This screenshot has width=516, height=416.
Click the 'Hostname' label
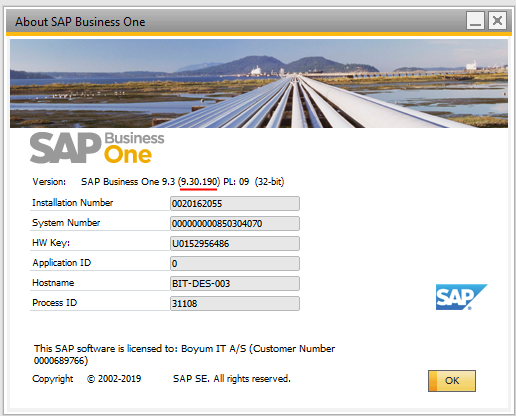coord(53,283)
